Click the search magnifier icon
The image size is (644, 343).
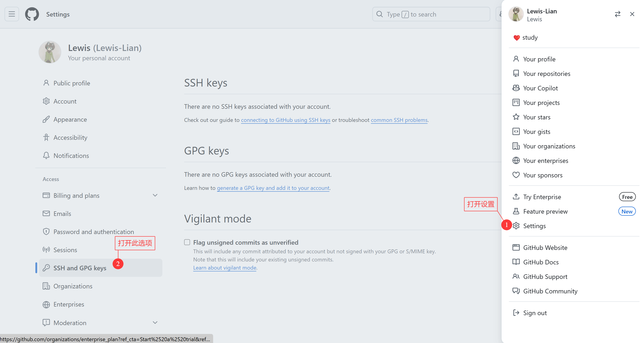(x=380, y=14)
